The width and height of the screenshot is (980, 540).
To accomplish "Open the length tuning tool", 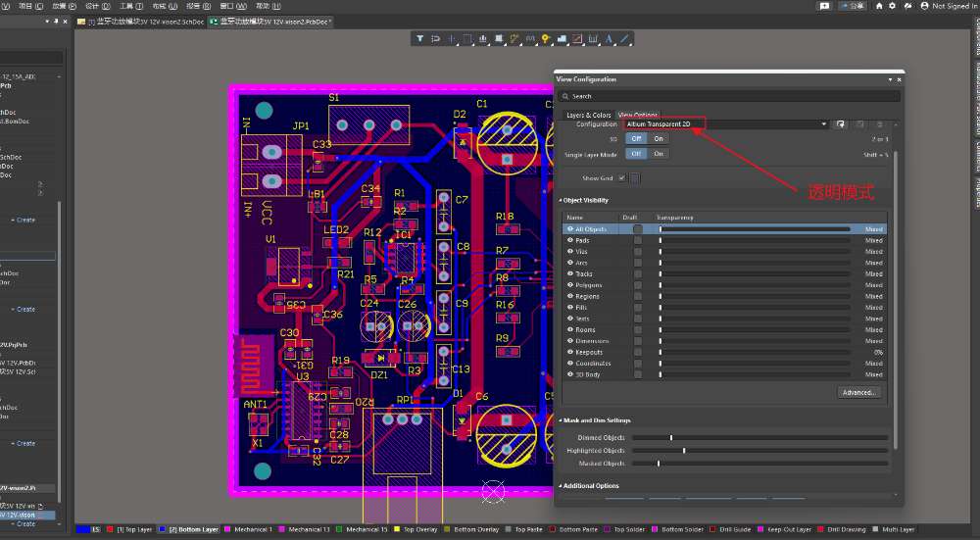I will pos(530,39).
